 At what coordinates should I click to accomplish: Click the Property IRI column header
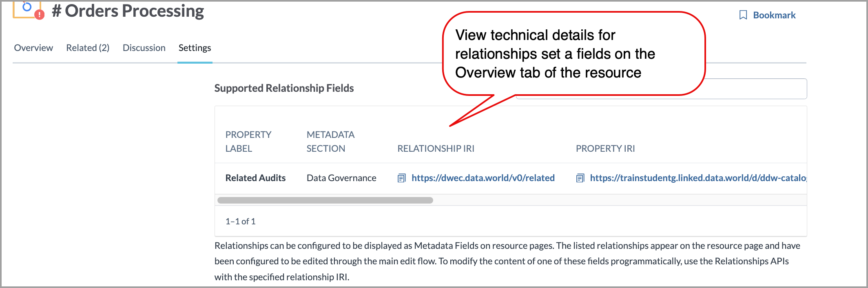(x=605, y=148)
